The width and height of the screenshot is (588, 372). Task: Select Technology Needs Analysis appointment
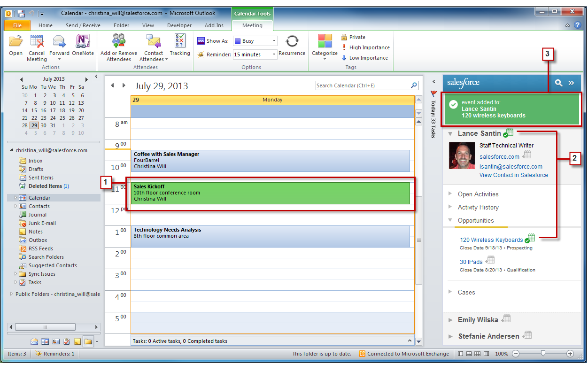tap(270, 236)
